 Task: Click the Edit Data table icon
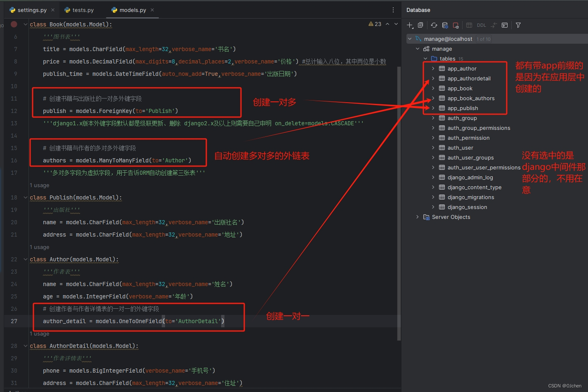(x=469, y=25)
